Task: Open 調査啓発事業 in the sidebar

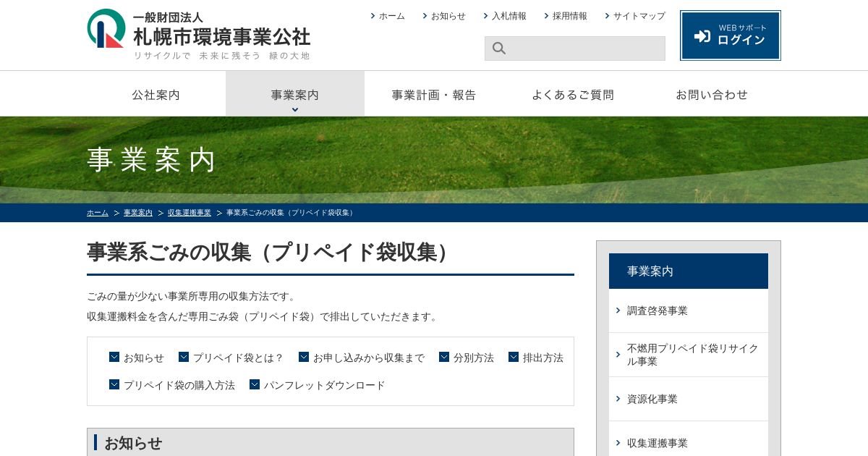Action: (689, 311)
